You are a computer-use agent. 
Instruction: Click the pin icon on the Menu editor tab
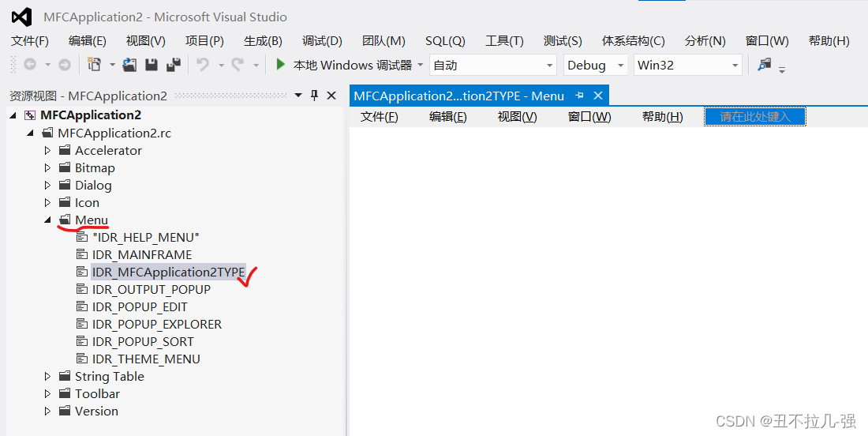coord(580,96)
